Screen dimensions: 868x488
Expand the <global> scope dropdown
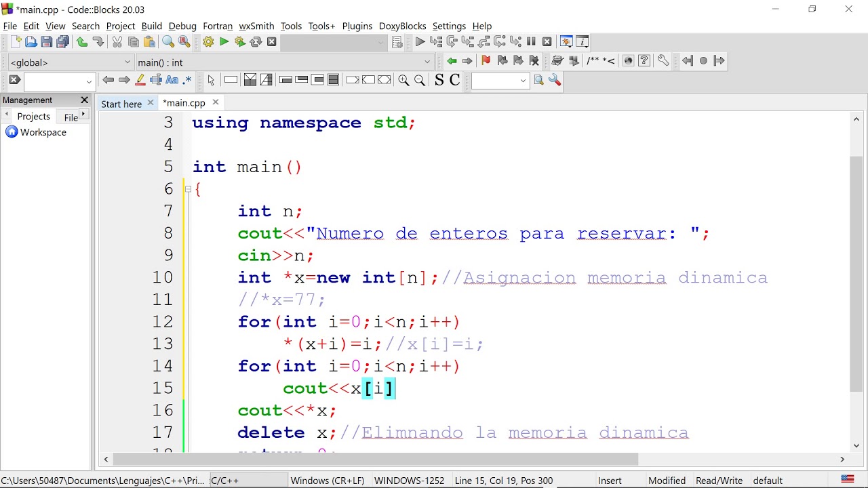127,62
